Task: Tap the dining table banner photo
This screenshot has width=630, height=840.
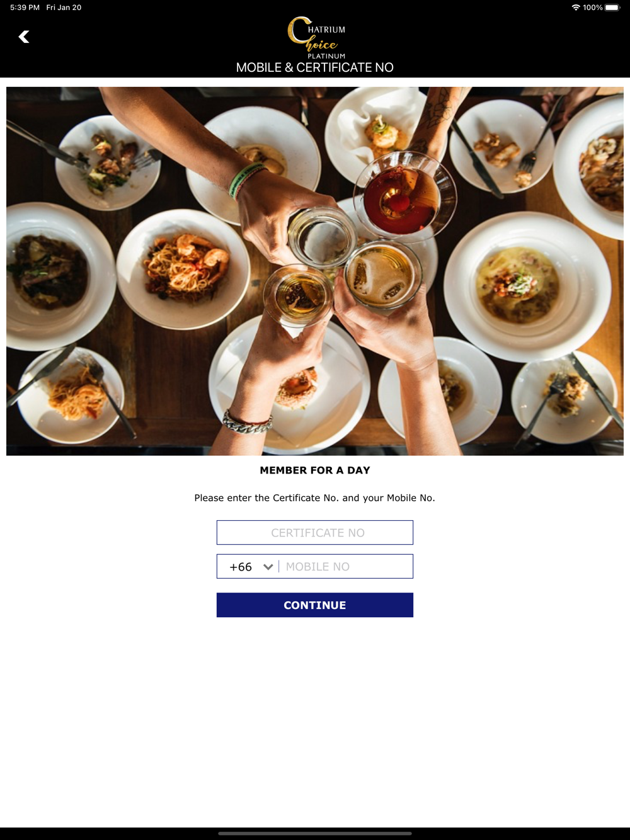Action: [315, 271]
